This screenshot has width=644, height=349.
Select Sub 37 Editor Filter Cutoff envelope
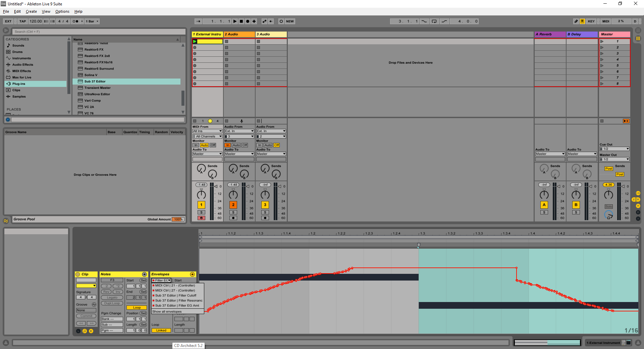[x=176, y=296]
